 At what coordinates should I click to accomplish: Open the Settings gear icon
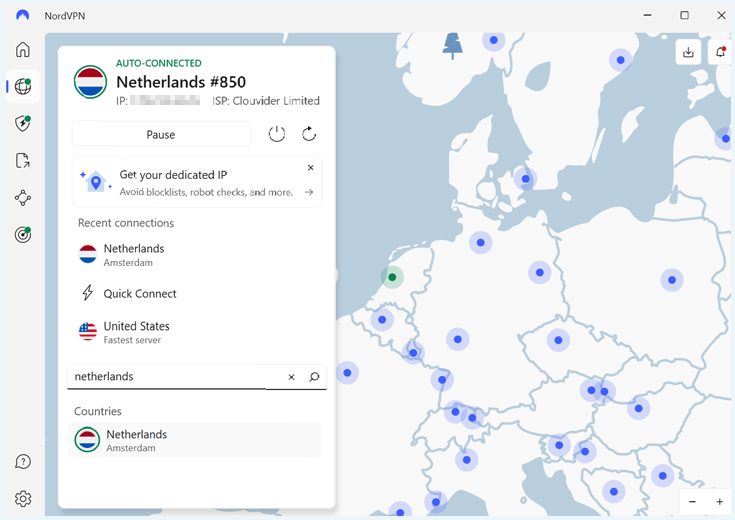click(x=22, y=498)
